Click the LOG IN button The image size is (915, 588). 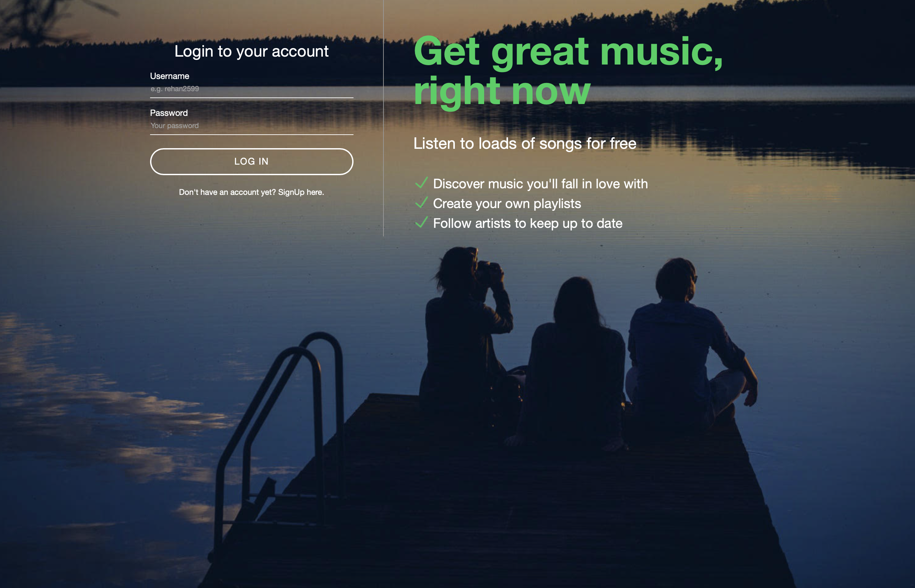point(251,162)
